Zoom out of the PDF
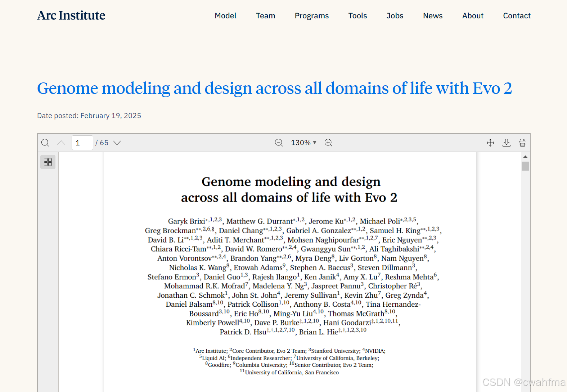The width and height of the screenshot is (567, 392). tap(279, 143)
